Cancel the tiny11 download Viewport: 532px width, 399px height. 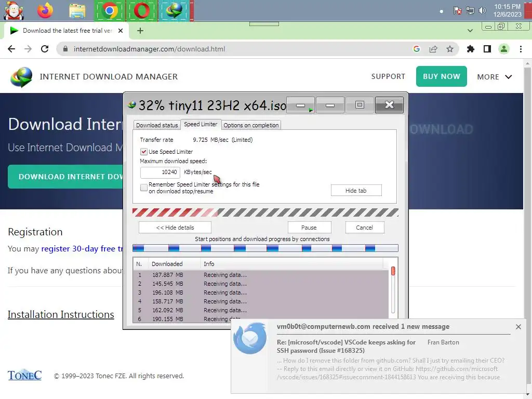[x=364, y=228]
